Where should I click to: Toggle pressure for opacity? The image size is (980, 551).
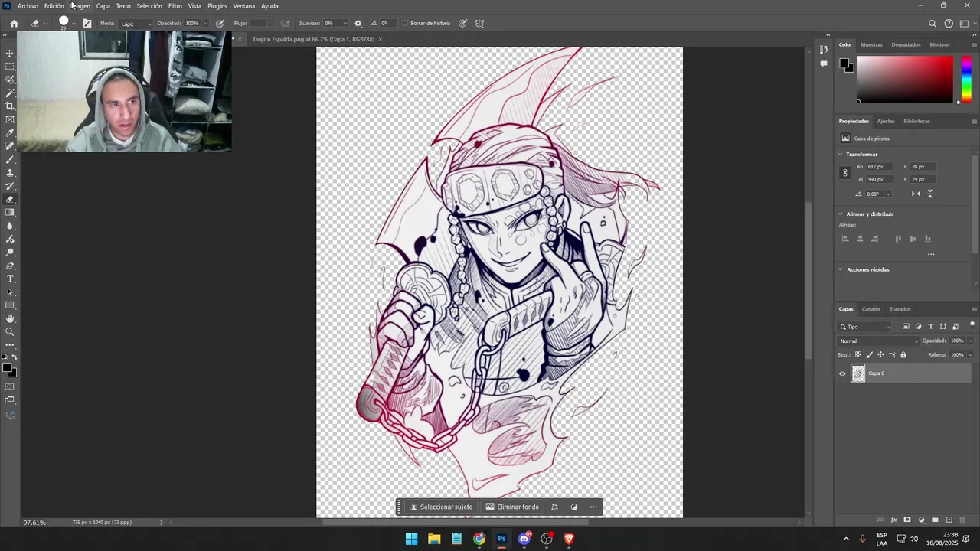coord(220,23)
